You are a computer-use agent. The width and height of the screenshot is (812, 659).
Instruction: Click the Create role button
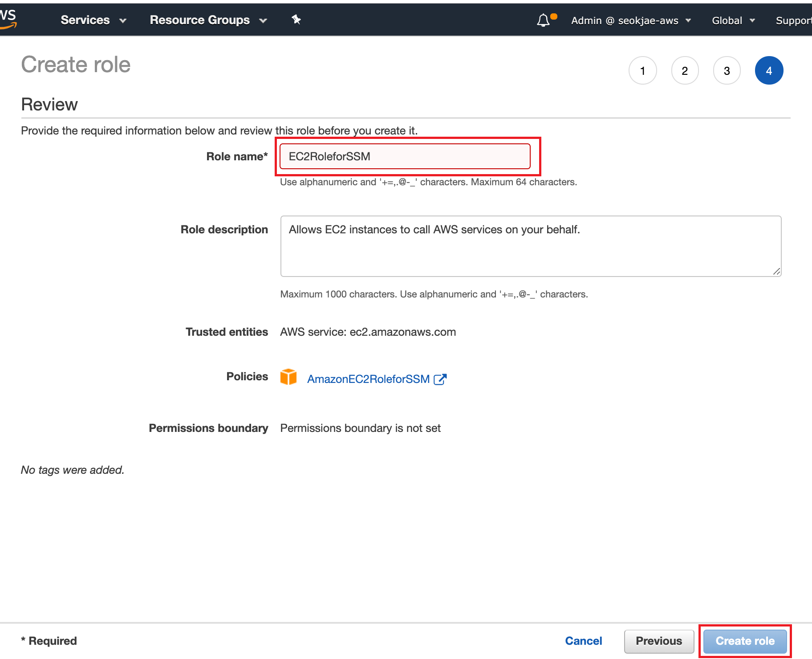pos(745,641)
